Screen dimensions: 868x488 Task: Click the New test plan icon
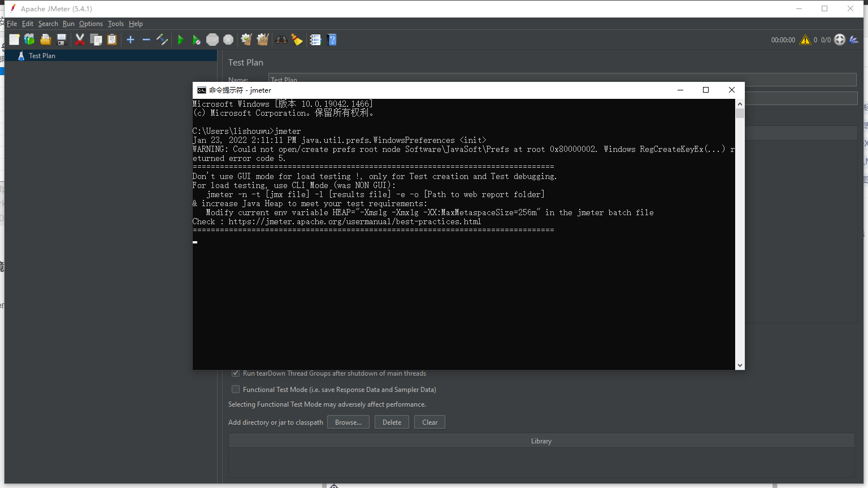[14, 40]
